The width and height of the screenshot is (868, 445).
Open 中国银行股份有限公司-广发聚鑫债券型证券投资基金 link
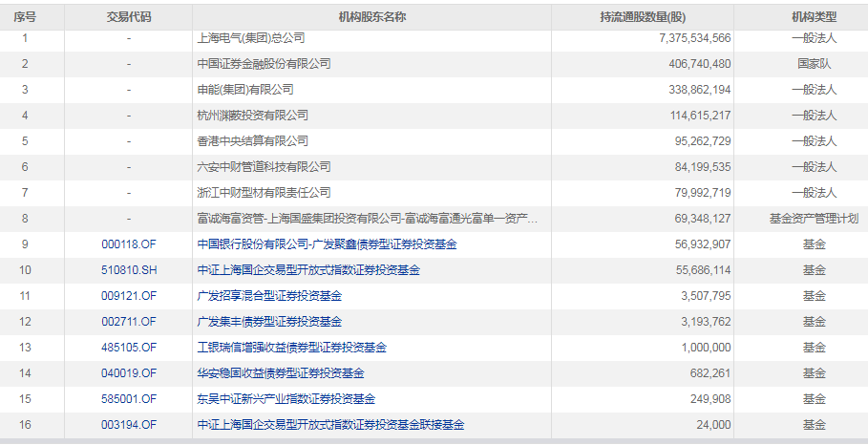coord(328,244)
